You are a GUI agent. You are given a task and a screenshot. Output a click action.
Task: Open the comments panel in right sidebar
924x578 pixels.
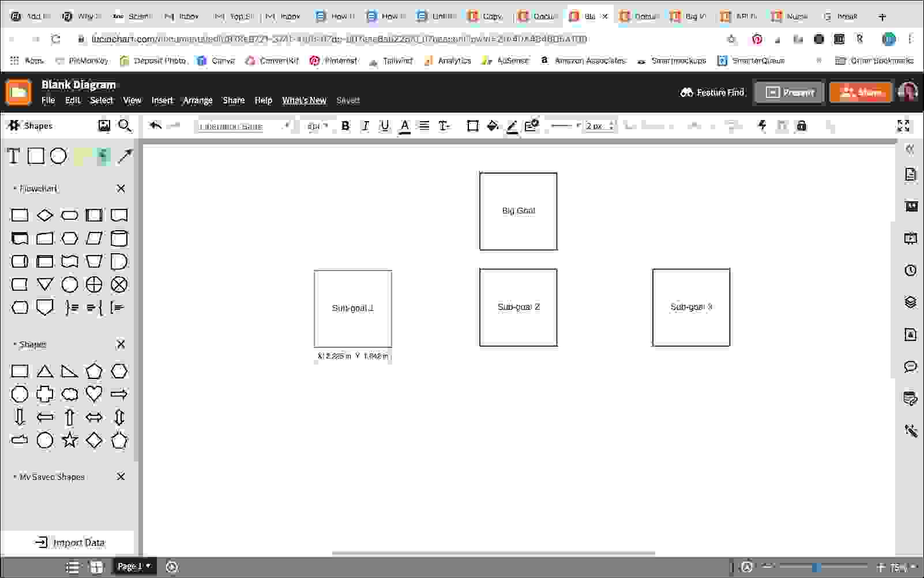(x=910, y=366)
